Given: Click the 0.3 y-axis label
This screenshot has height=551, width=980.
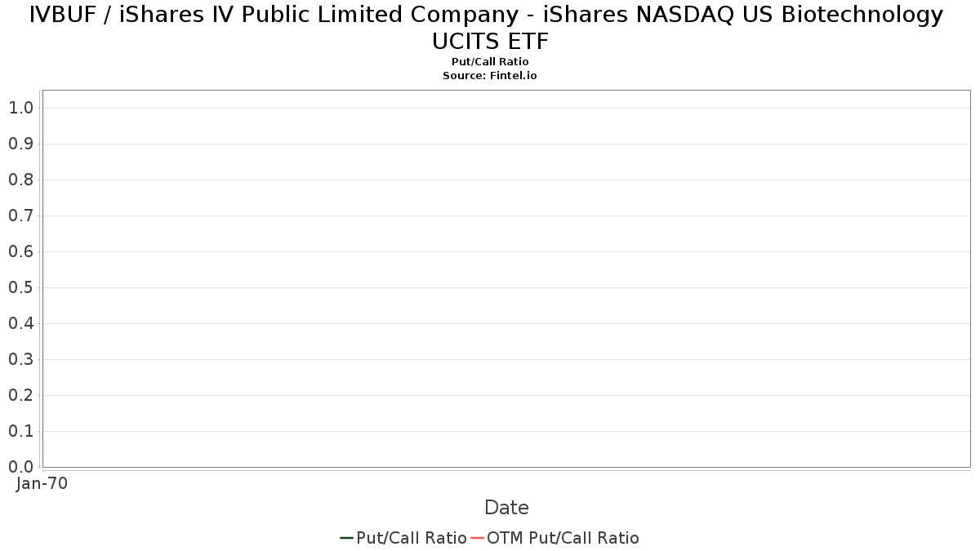Looking at the screenshot, I should click(20, 359).
